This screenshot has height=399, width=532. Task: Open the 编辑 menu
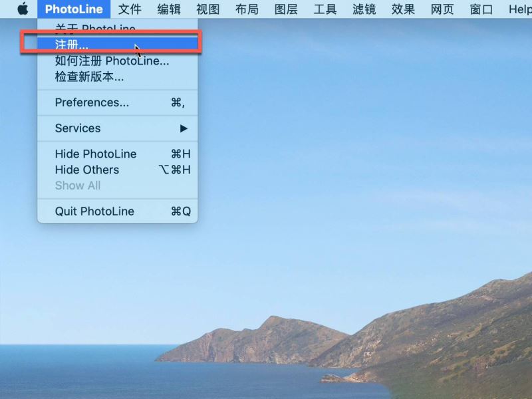tap(169, 9)
